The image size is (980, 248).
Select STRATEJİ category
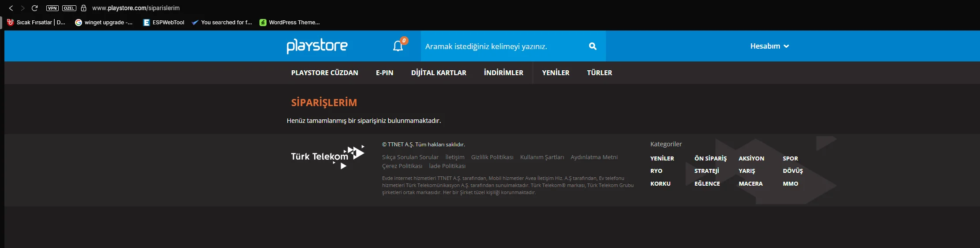pos(706,171)
